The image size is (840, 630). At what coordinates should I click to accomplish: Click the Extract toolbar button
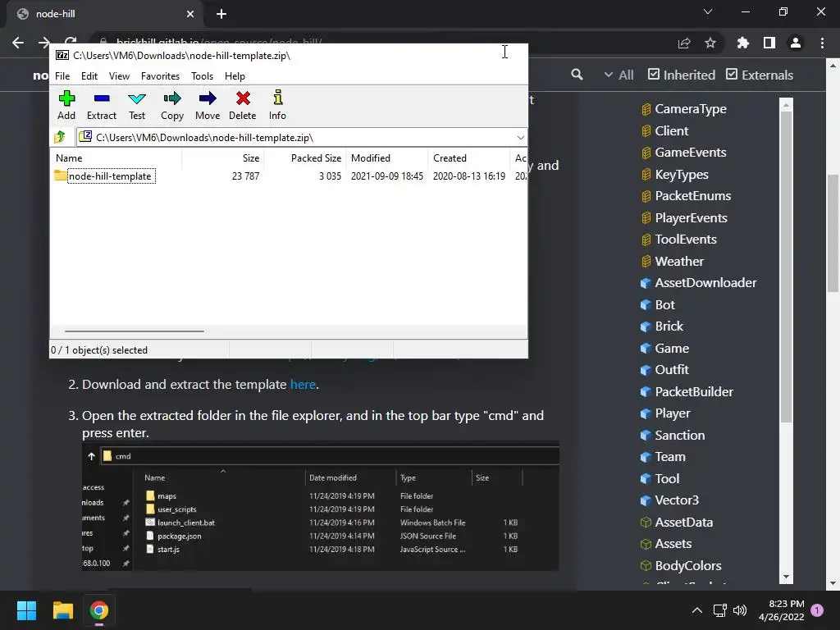pos(101,106)
